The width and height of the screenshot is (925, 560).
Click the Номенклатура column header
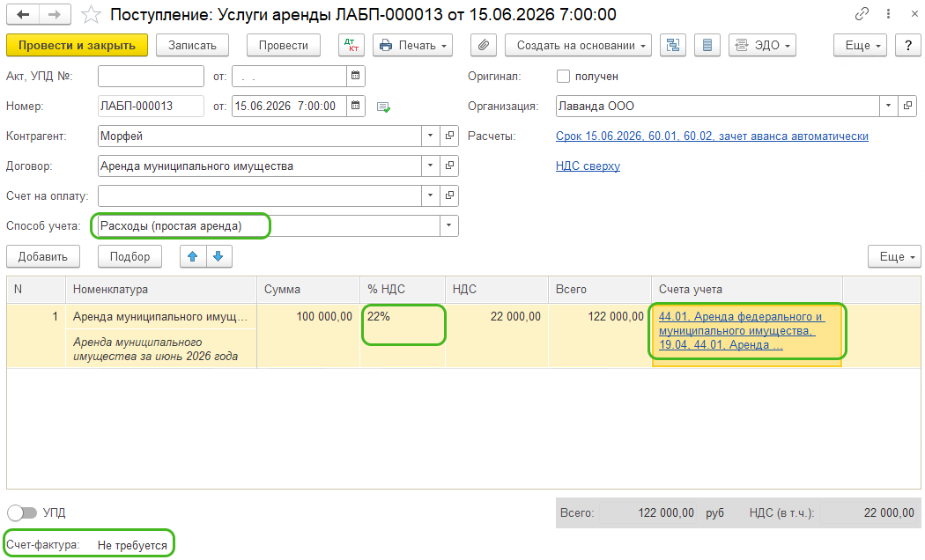click(161, 290)
